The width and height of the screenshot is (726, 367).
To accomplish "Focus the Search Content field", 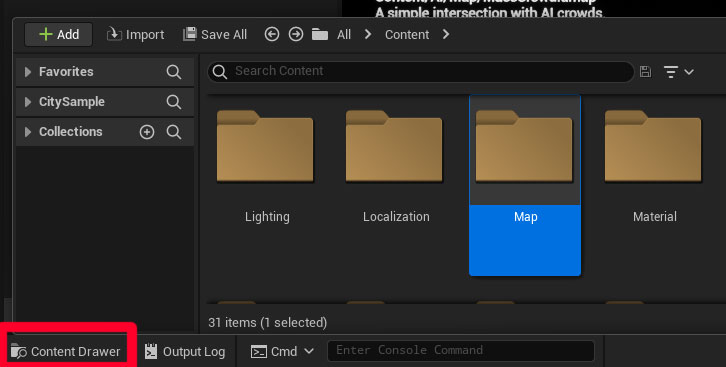I will pos(420,71).
